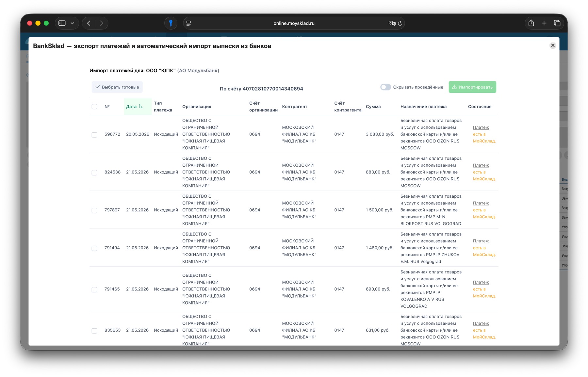Reload the page with the refresh icon
Screen dimensions: 588x377
tap(400, 23)
